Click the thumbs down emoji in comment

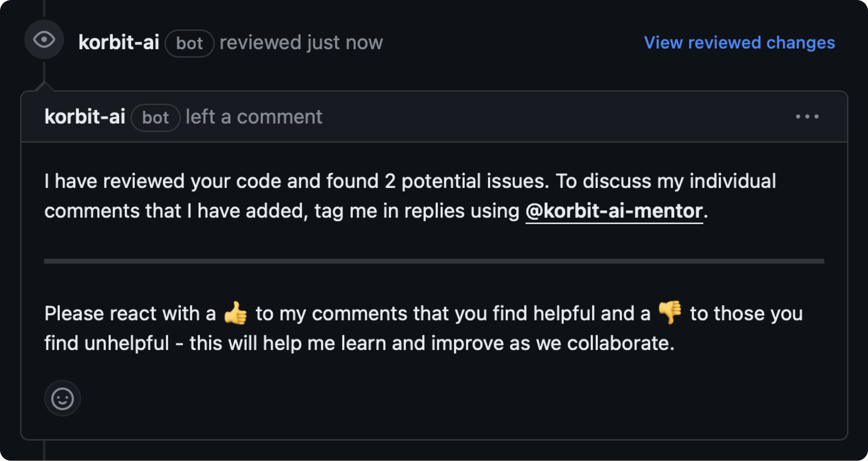point(670,313)
